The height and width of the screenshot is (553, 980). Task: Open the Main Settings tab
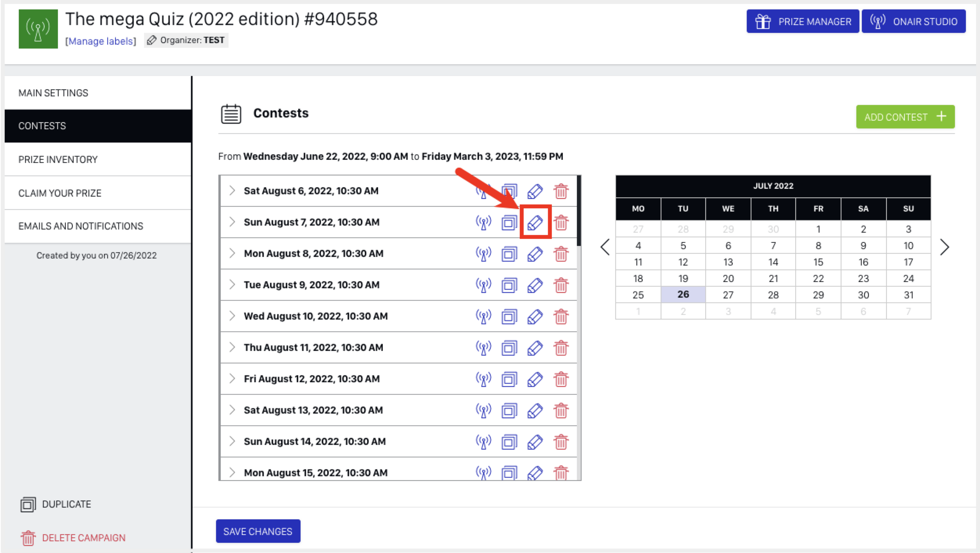coord(53,93)
